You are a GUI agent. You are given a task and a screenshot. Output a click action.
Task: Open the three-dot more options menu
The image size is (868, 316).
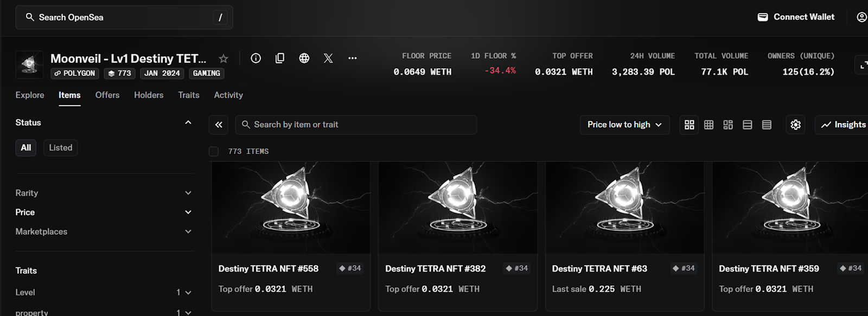tap(353, 58)
